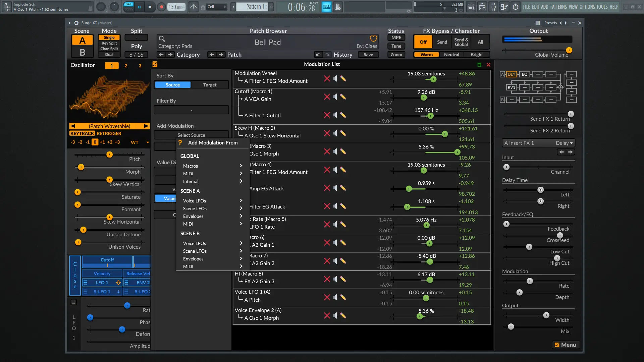Open the Delay effect type dropdown
The height and width of the screenshot is (362, 644).
[x=565, y=143]
